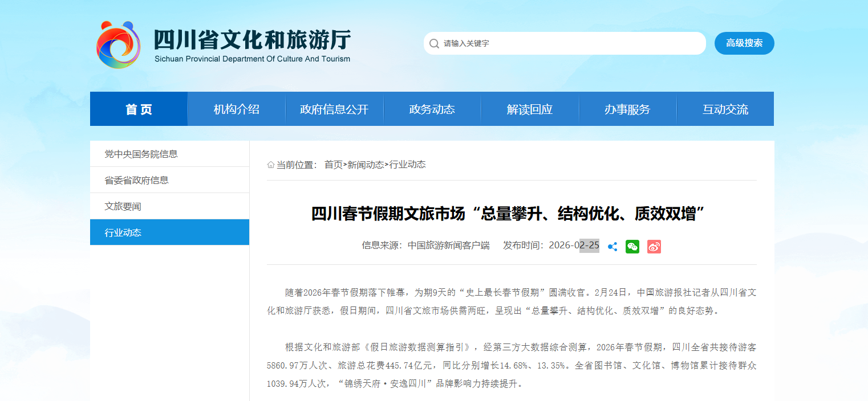Open 解读回应 from the nav bar

click(x=530, y=109)
